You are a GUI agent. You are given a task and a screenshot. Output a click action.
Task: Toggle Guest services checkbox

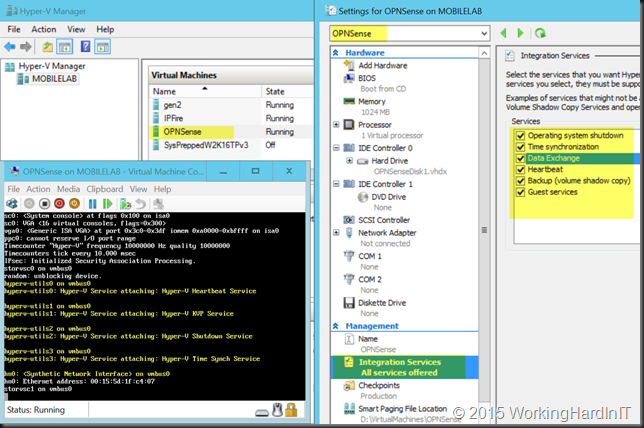521,192
